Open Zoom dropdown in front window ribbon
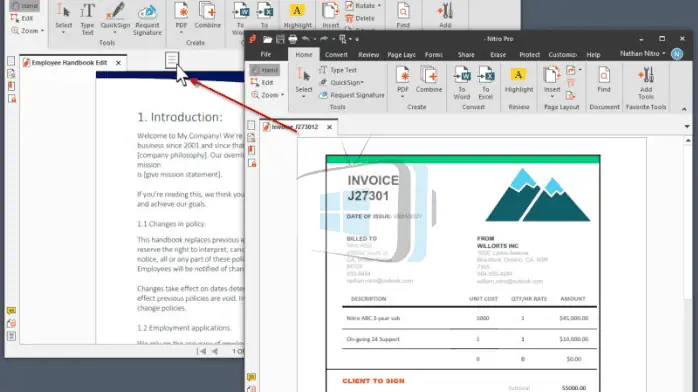Viewport: 698px width, 392px height. point(267,95)
